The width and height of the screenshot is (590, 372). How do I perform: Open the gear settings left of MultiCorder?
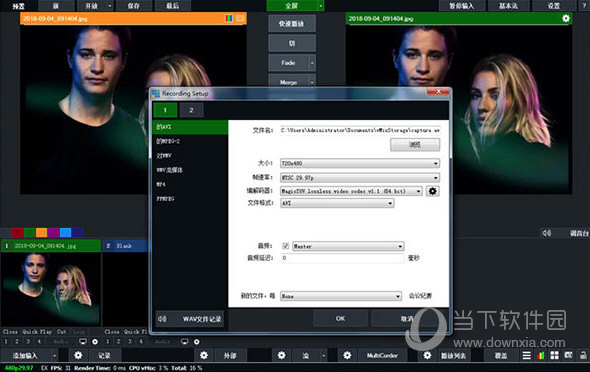tap(347, 355)
